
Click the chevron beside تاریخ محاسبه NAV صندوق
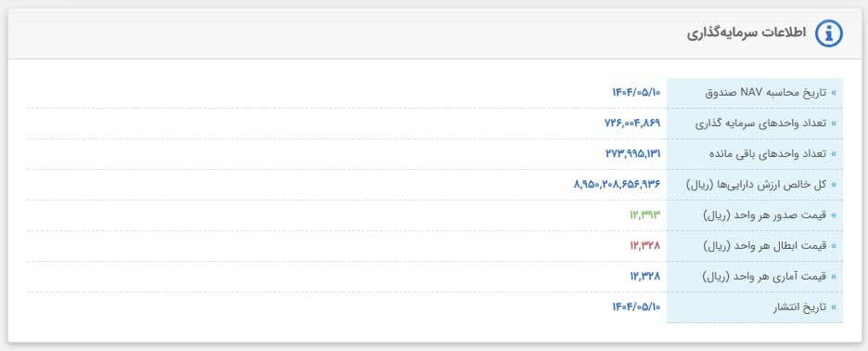click(x=834, y=93)
